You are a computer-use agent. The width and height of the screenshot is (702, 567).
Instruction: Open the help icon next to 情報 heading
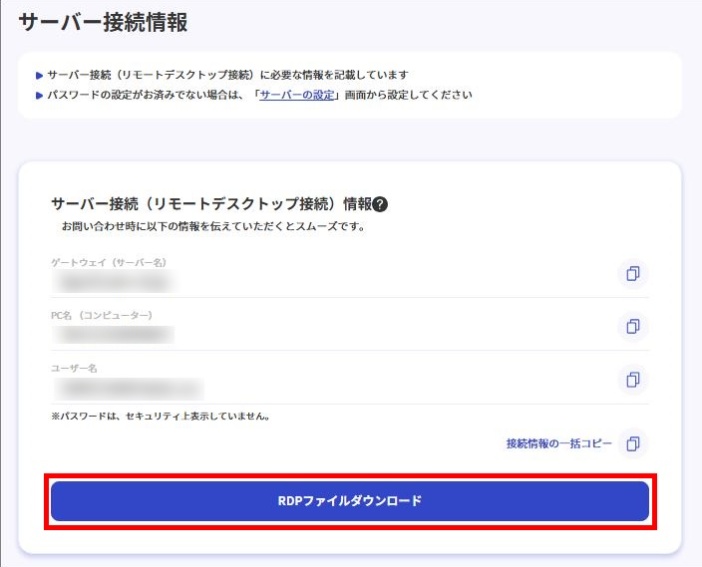(380, 204)
